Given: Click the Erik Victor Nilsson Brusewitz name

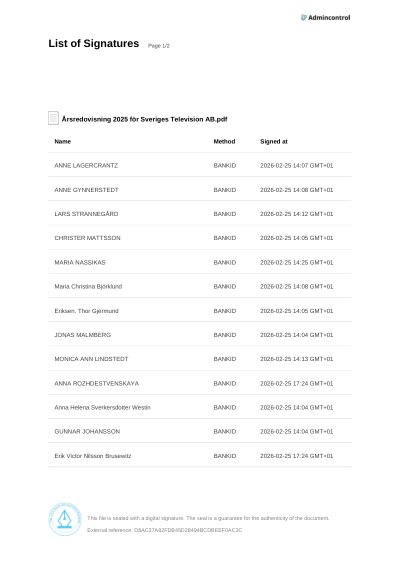Looking at the screenshot, I should [93, 456].
